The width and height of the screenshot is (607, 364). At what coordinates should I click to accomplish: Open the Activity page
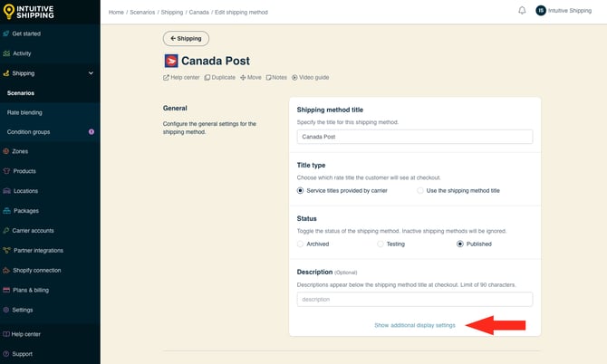pos(22,53)
